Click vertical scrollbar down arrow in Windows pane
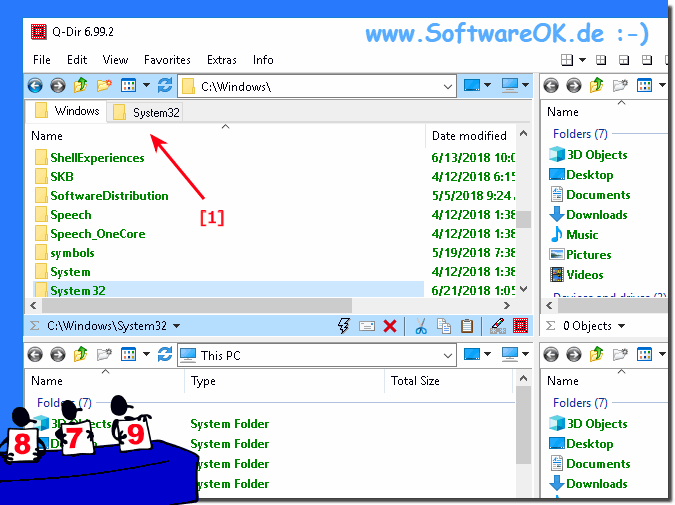Viewport: 675px width, 505px height. click(x=523, y=289)
